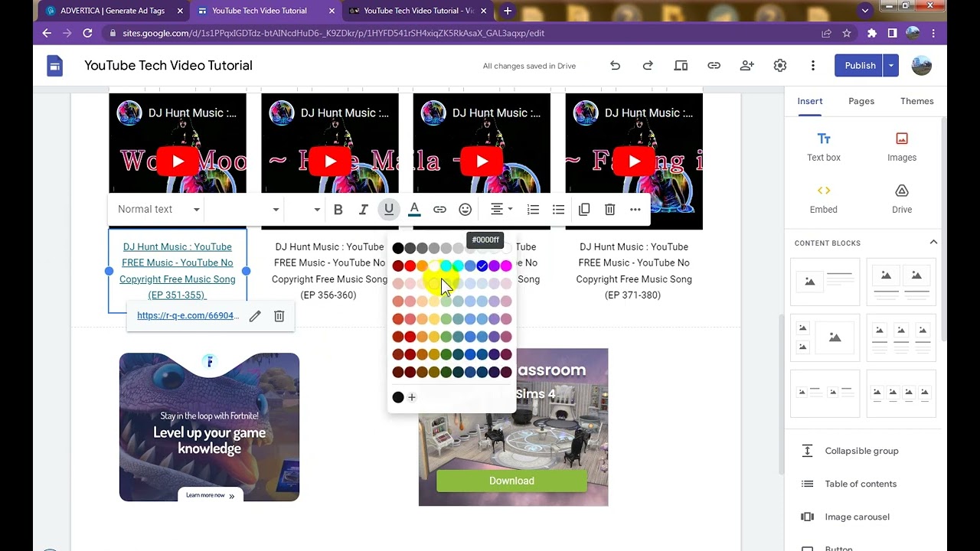Toggle italic formatting
Screen dimensions: 980x551
[x=364, y=210]
